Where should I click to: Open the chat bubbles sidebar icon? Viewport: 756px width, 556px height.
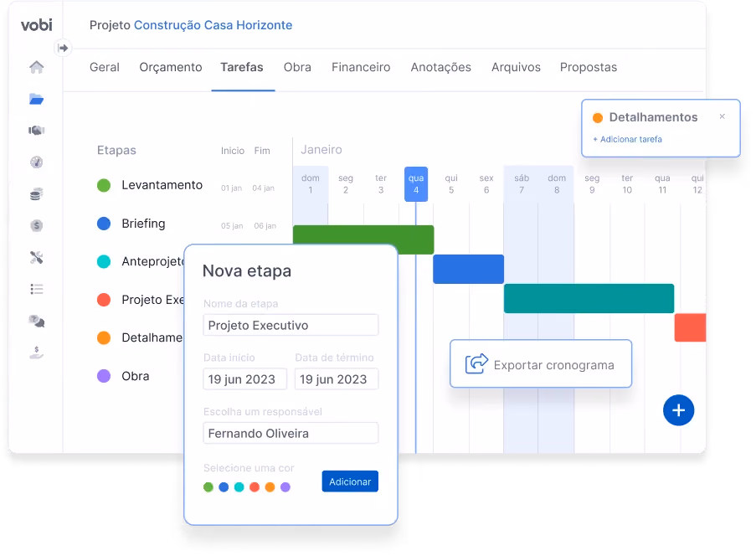click(37, 321)
